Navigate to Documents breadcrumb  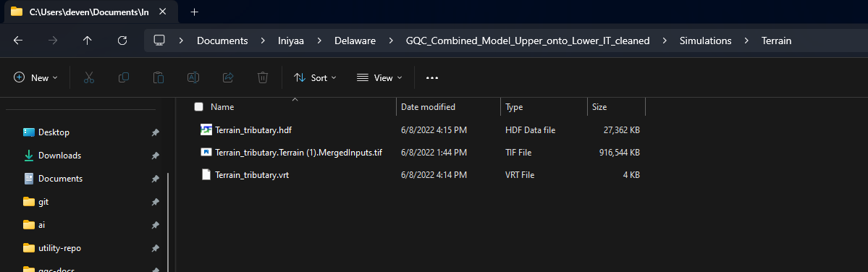[222, 41]
